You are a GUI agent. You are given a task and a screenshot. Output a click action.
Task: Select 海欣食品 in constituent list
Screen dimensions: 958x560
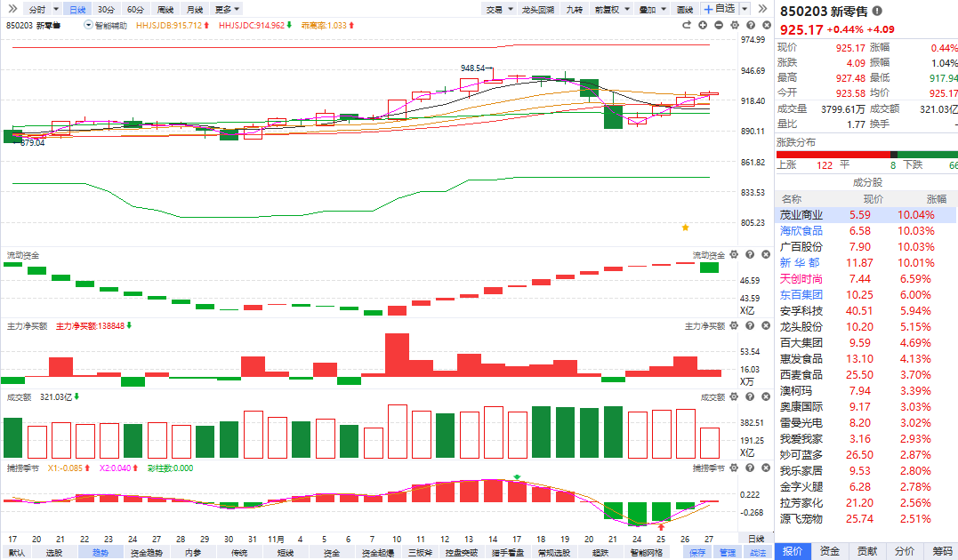pos(801,231)
